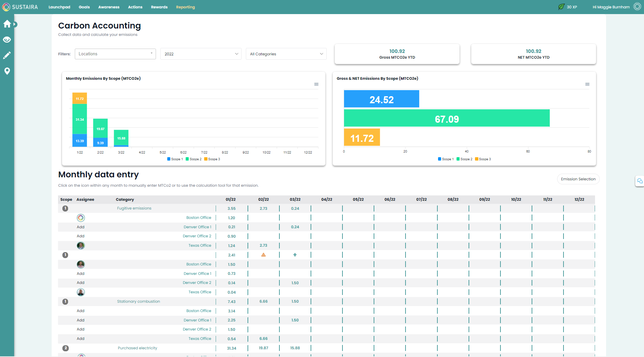The height and width of the screenshot is (357, 644).
Task: Click Boston Office 1.50 row assignee avatar
Action: pos(81,264)
